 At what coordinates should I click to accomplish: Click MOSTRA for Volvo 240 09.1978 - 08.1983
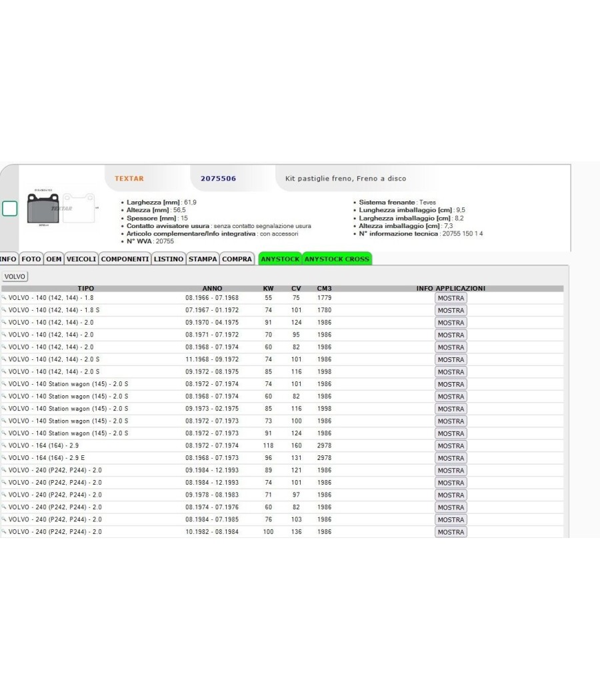point(451,495)
